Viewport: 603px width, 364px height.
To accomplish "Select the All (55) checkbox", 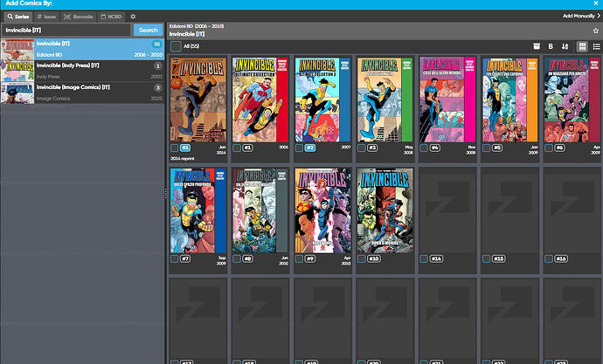I will coord(176,46).
